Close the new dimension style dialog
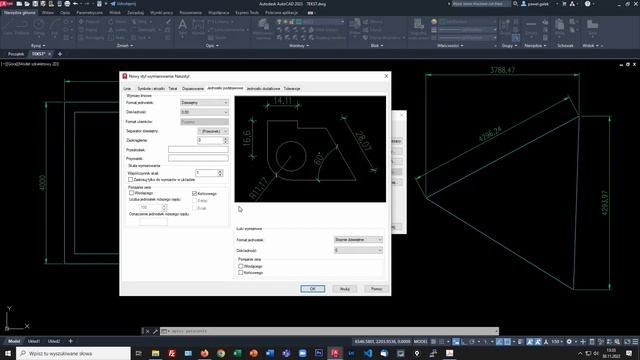Viewport: 640px width, 360px height. (x=386, y=76)
